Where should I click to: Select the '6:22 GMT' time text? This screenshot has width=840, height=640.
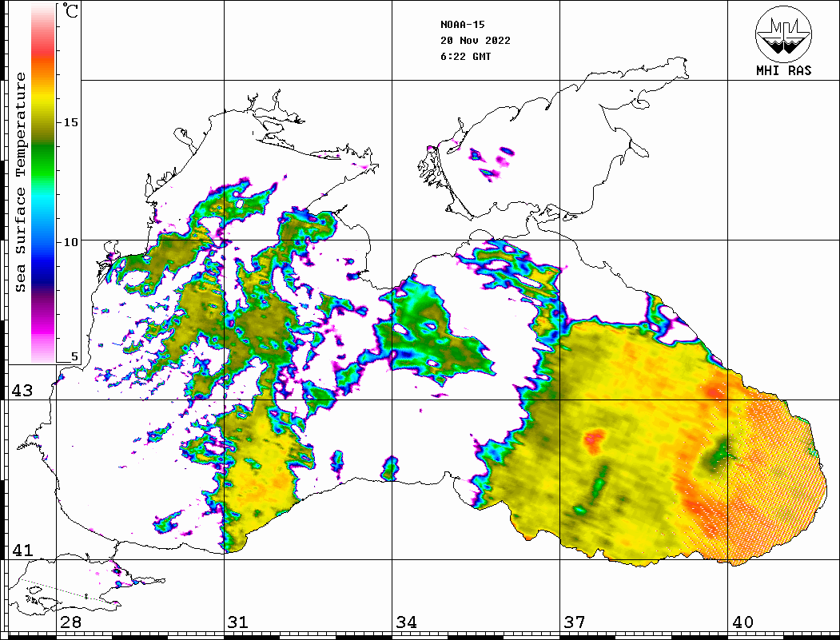point(465,57)
